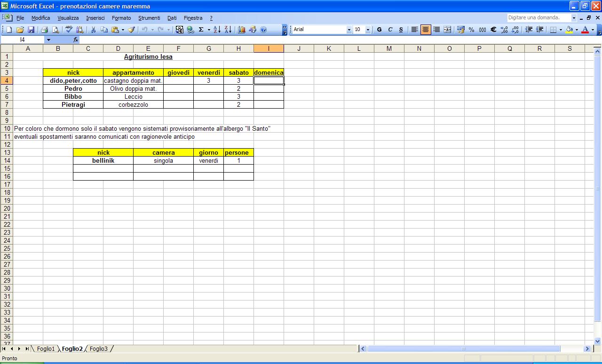Click the Format Painter brush icon
This screenshot has width=602, height=364.
132,30
